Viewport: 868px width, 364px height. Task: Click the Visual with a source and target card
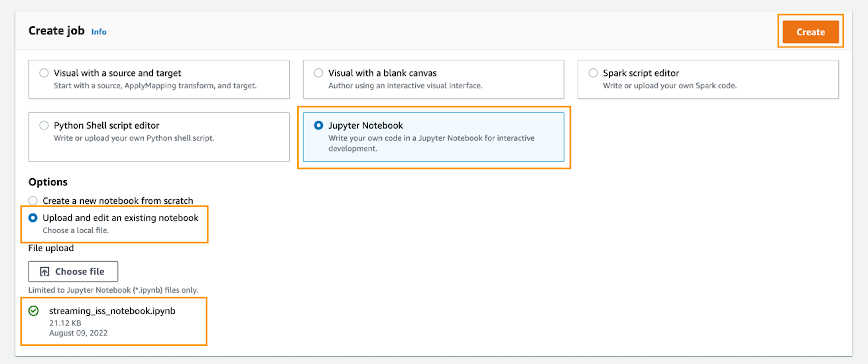pos(158,79)
